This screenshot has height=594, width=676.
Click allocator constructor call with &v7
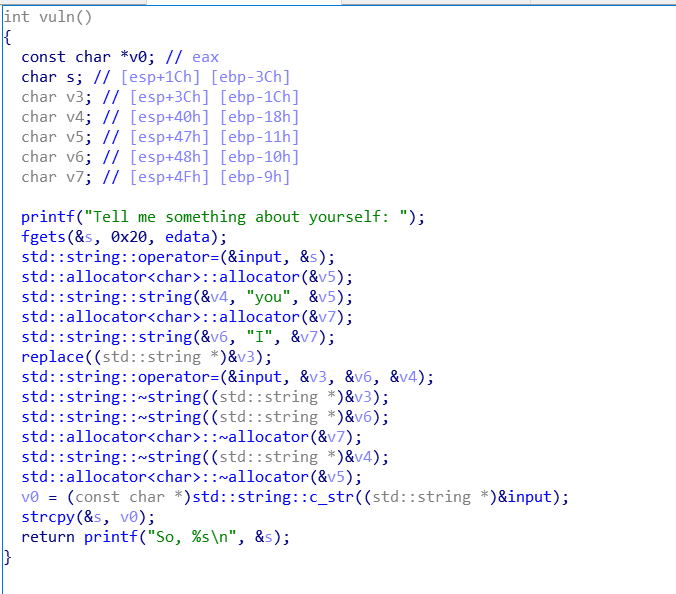187,317
